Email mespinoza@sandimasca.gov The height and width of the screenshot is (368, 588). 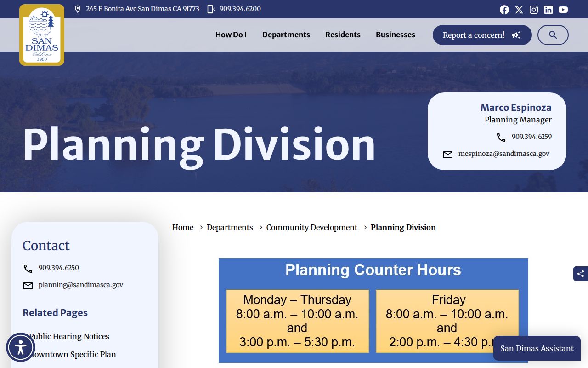[504, 154]
